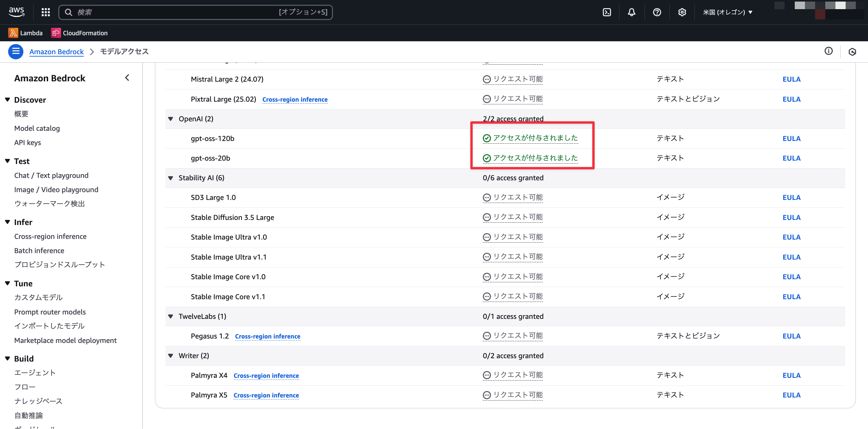Collapse the Amazon Bedrock sidebar

(x=127, y=78)
